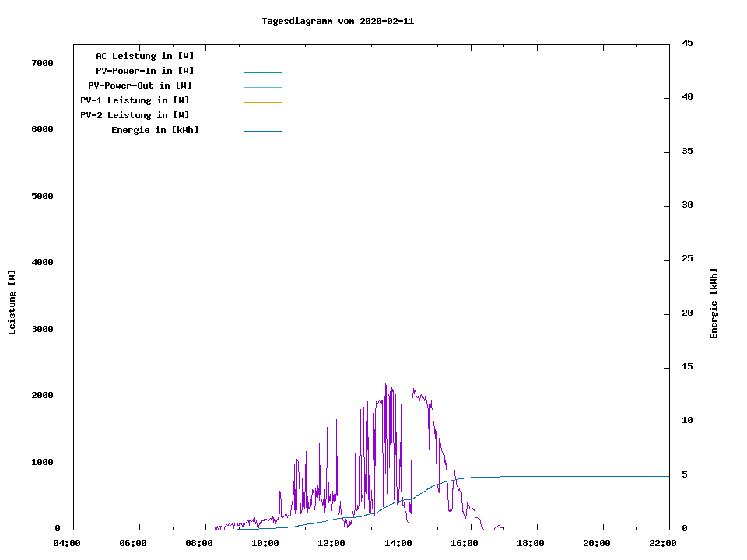The image size is (747, 560).
Task: Click the 25 value on the energy axis
Action: 687,258
